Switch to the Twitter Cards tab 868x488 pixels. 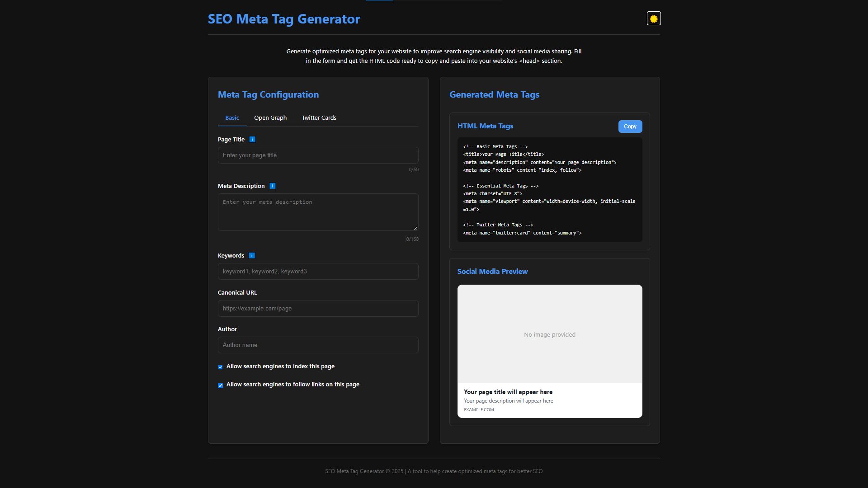[319, 118]
